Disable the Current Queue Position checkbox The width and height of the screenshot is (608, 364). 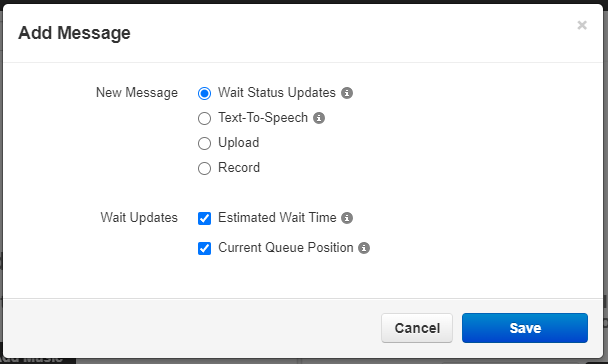pyautogui.click(x=204, y=248)
